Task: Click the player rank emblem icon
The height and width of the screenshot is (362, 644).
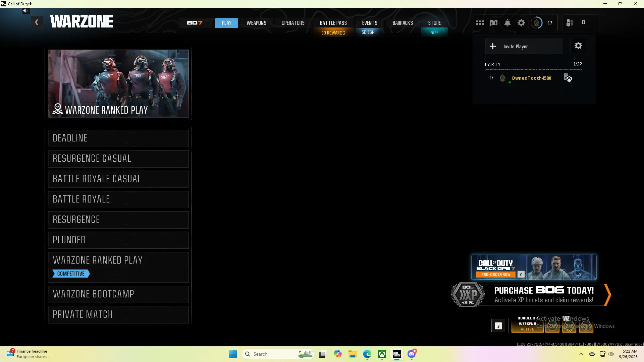Action: coord(537,23)
